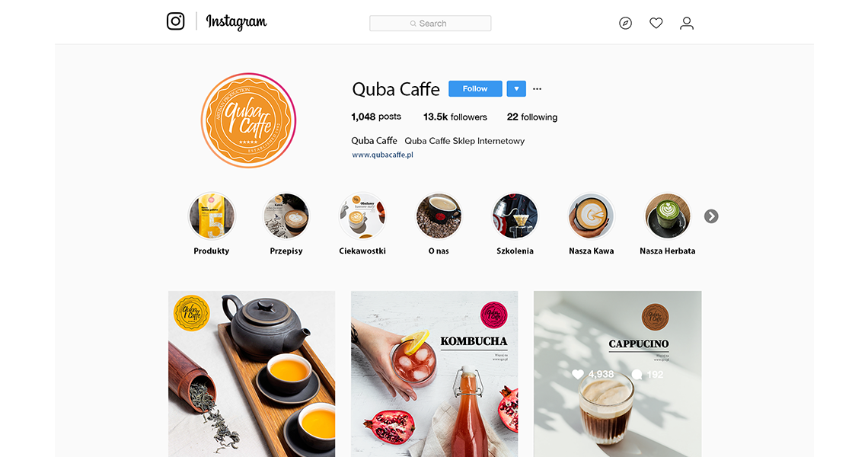Open the activity heart icon
Screen dimensions: 868x457
pyautogui.click(x=656, y=24)
